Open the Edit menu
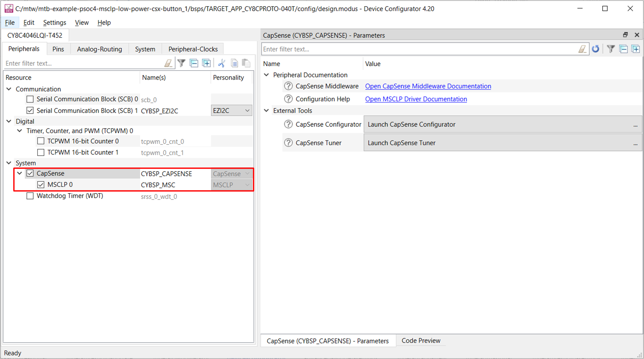Viewport: 644px width, 359px height. 29,22
